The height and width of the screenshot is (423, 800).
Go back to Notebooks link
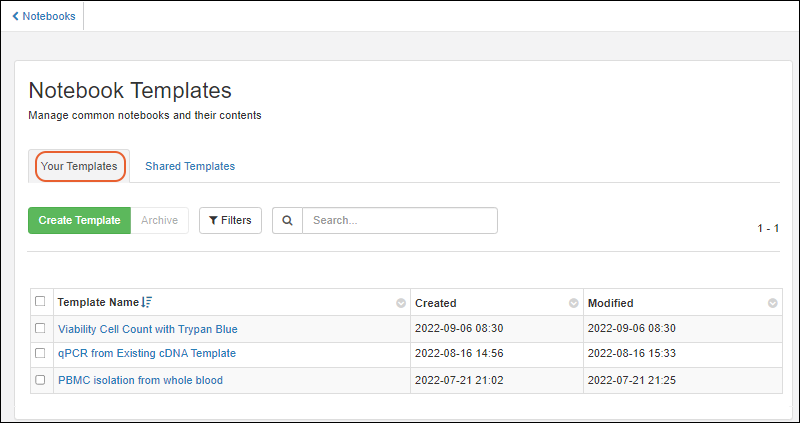click(x=48, y=16)
